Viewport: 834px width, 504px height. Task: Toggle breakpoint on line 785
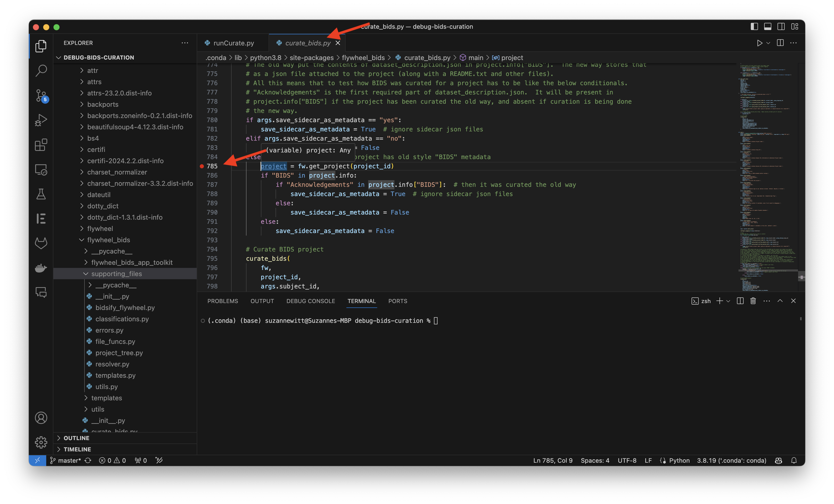point(202,166)
